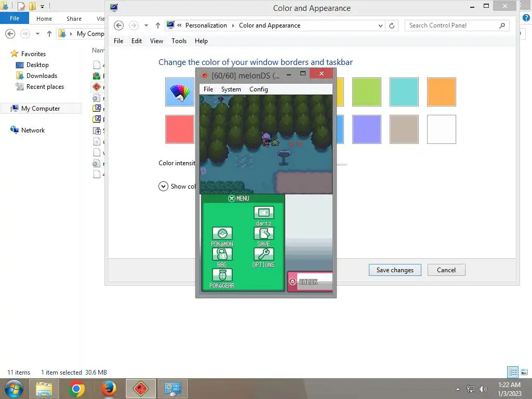The image size is (532, 399).
Task: Open Share tab in Explorer window
Action: tap(74, 19)
